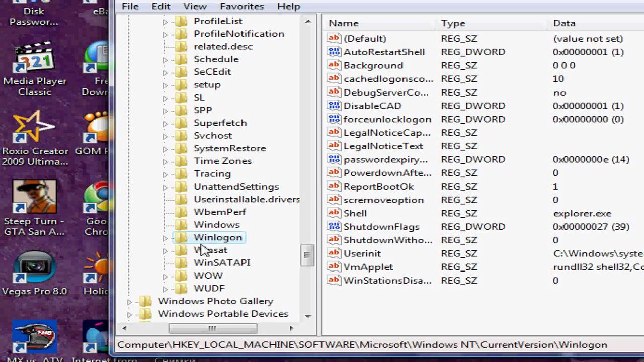644x362 pixels.
Task: Click the SystemRestore folder icon
Action: (181, 148)
